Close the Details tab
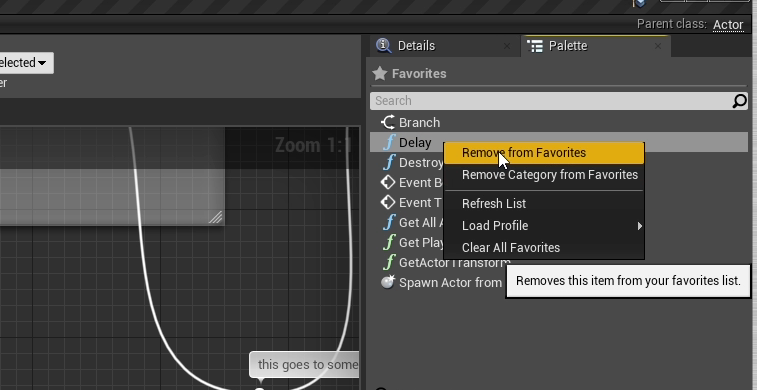 506,46
